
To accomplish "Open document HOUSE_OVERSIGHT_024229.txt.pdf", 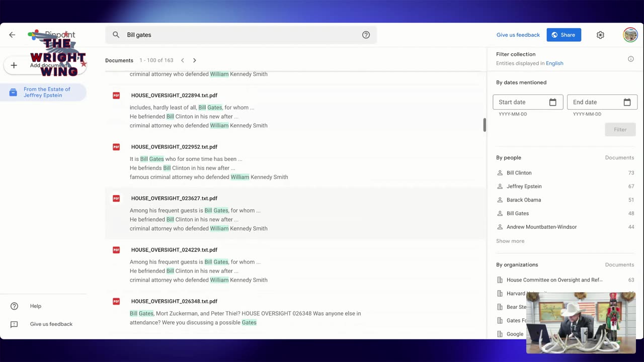I will [174, 250].
